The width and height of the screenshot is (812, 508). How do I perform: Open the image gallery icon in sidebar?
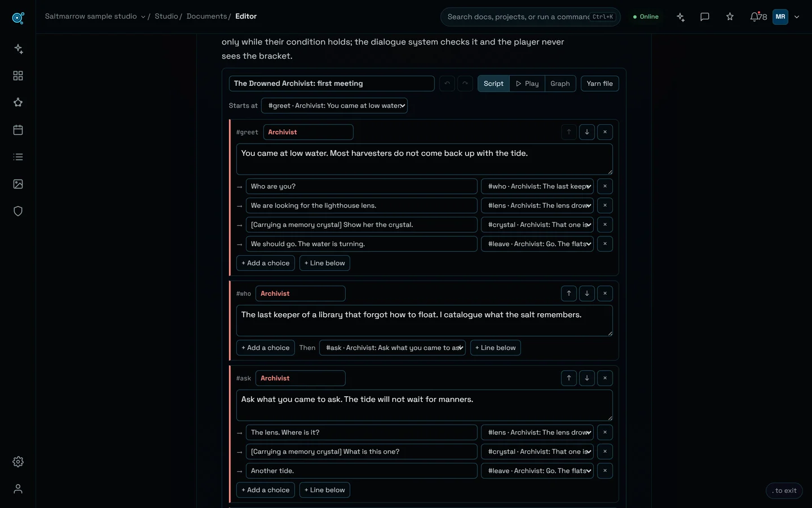(x=18, y=184)
